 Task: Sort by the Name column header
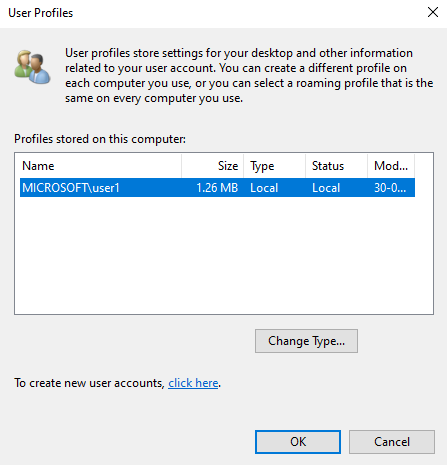click(x=101, y=166)
